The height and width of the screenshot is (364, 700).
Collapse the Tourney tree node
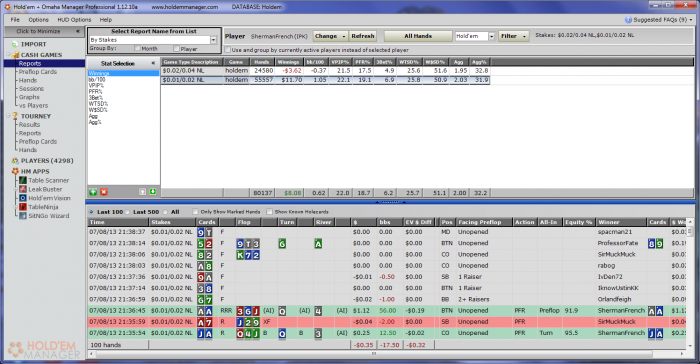pos(8,116)
